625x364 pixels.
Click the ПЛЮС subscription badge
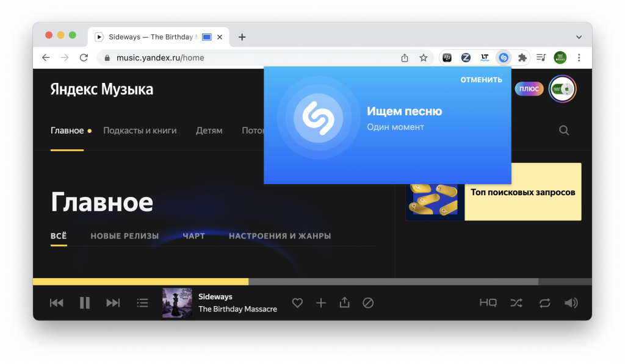pos(529,89)
